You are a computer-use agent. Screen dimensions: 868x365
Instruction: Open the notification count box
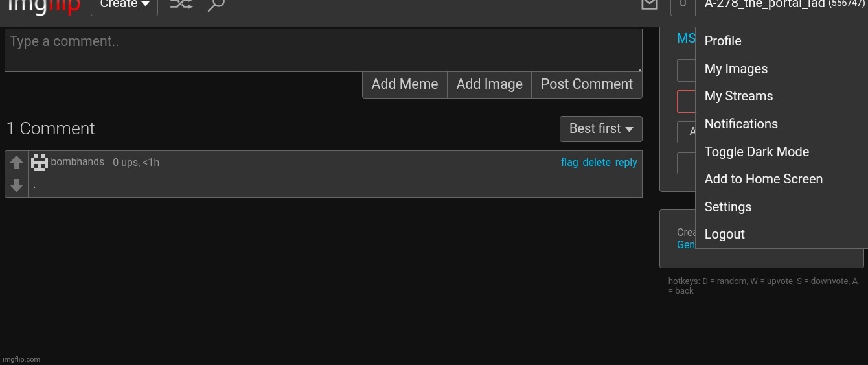[682, 5]
